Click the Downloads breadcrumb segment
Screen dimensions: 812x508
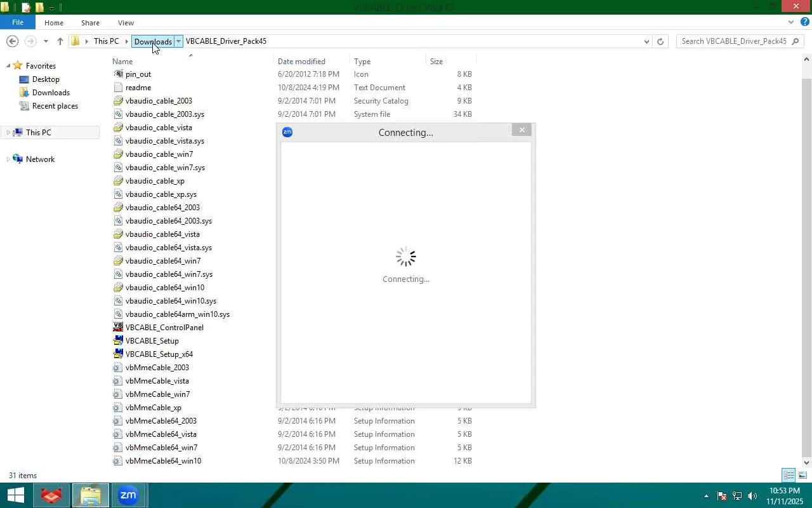click(x=153, y=41)
